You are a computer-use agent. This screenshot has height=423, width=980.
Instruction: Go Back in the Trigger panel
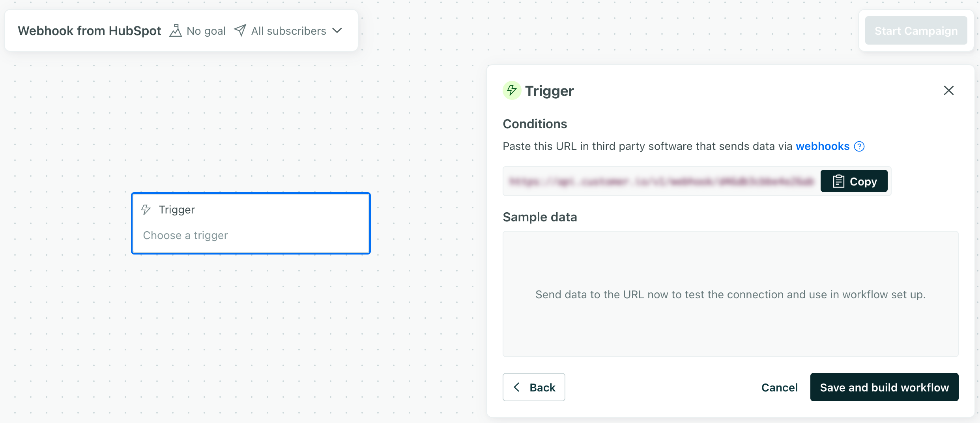click(534, 387)
